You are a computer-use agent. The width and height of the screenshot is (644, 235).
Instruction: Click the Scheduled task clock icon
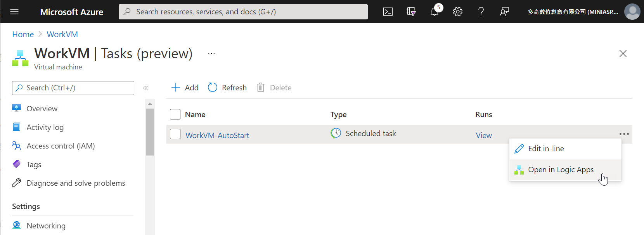tap(336, 133)
